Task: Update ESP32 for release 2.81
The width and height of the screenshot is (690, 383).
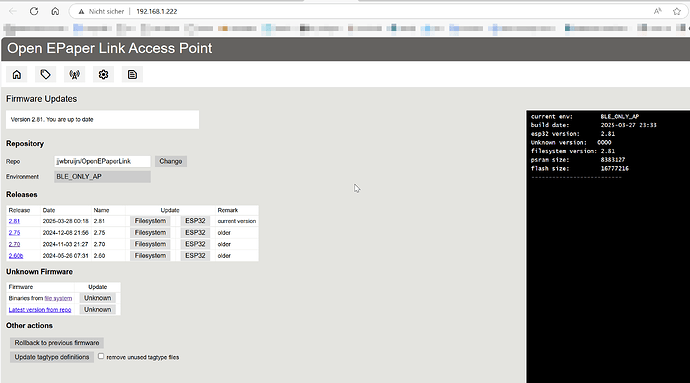Action: click(195, 221)
